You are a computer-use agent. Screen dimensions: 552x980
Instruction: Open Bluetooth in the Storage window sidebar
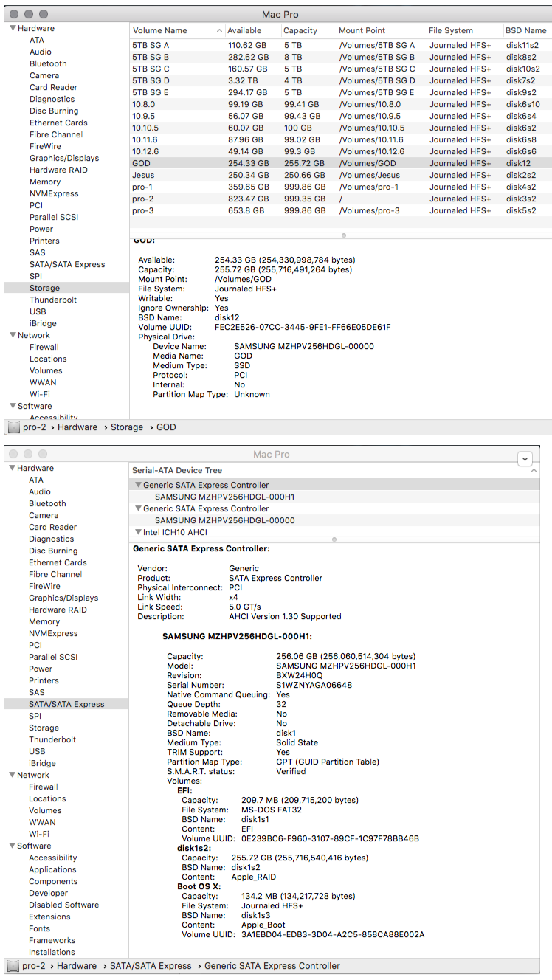tap(48, 63)
